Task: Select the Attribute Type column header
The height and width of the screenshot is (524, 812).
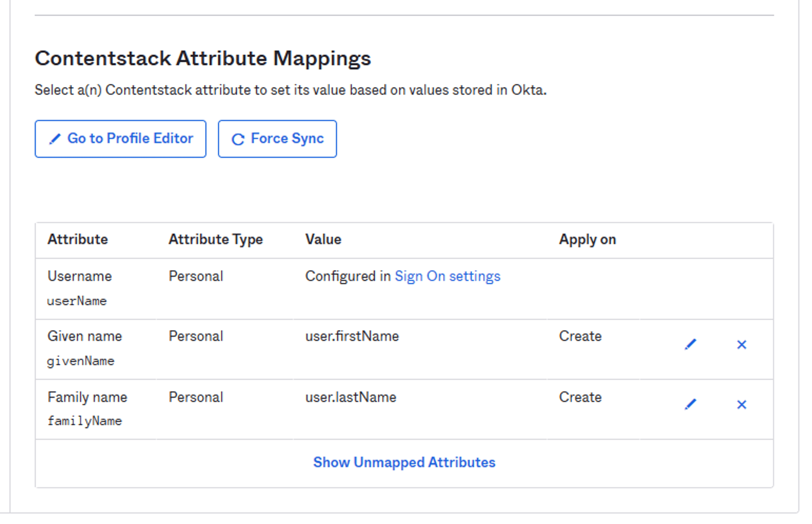Action: pyautogui.click(x=216, y=240)
